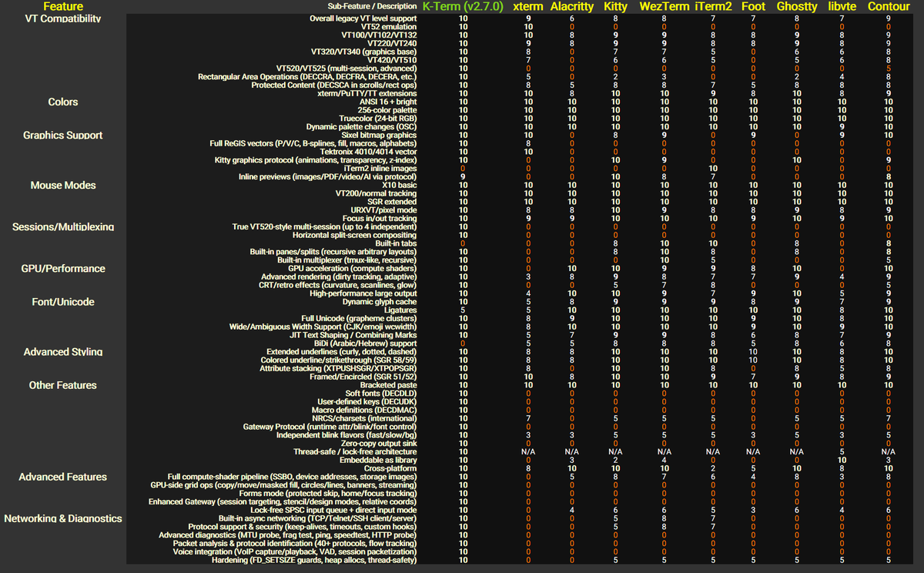Click the "High-performance large output" row label
This screenshot has height=573, width=924.
(363, 293)
